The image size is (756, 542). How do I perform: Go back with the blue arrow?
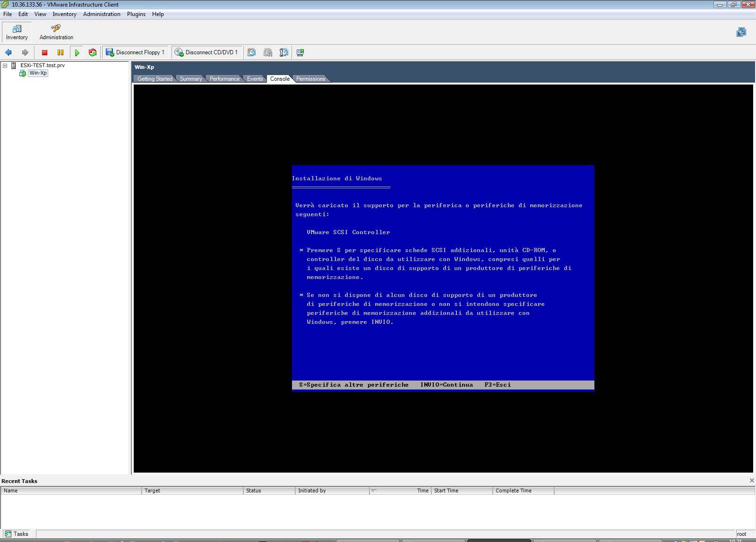click(9, 52)
